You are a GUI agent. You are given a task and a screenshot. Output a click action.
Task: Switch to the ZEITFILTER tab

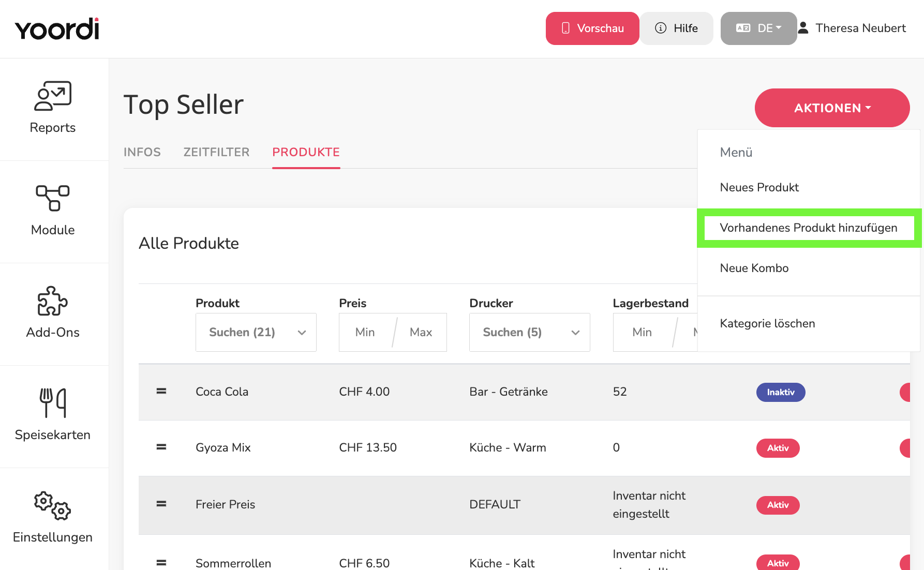tap(216, 152)
